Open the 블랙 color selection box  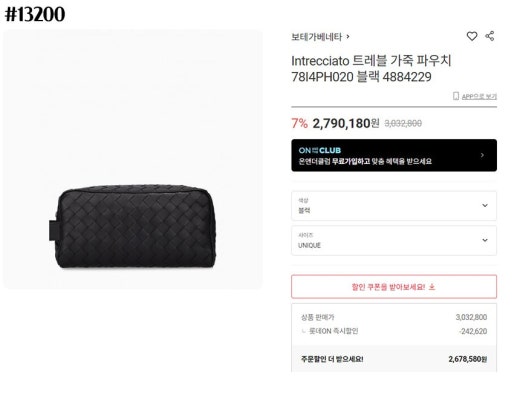394,206
